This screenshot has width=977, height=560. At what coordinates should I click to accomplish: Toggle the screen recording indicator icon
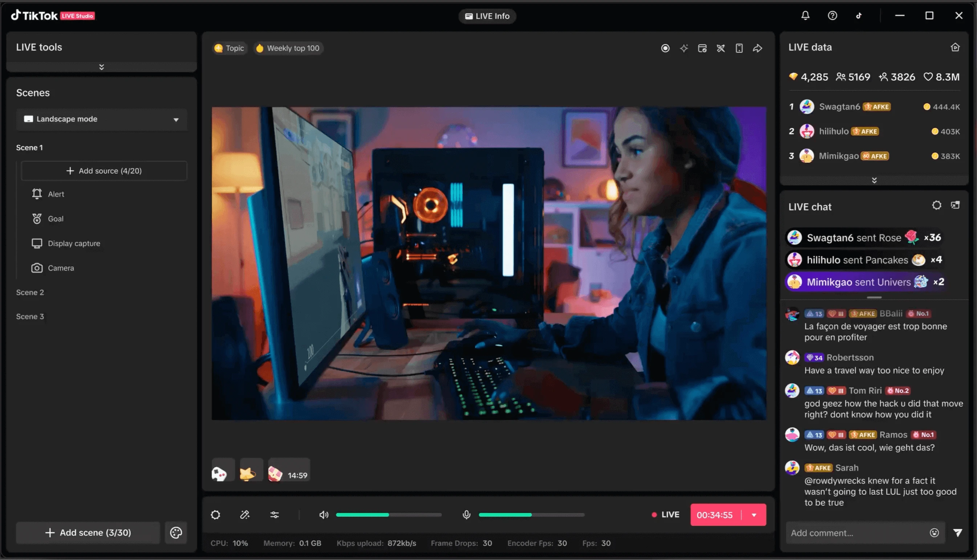[x=665, y=48]
